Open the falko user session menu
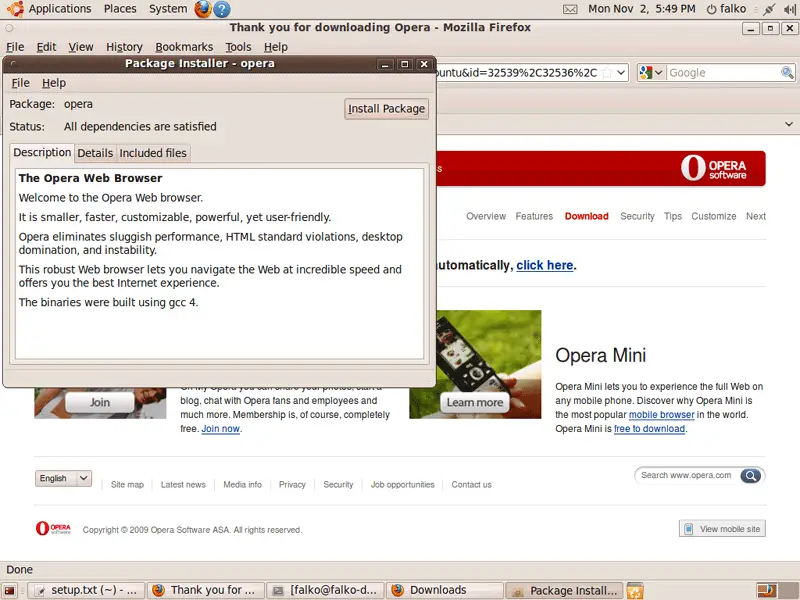The width and height of the screenshot is (800, 600). click(x=726, y=9)
